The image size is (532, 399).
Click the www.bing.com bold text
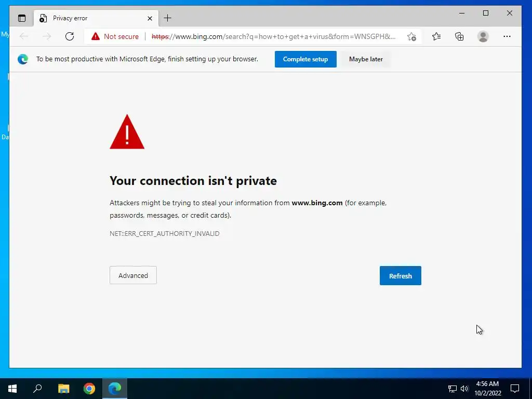pos(317,203)
